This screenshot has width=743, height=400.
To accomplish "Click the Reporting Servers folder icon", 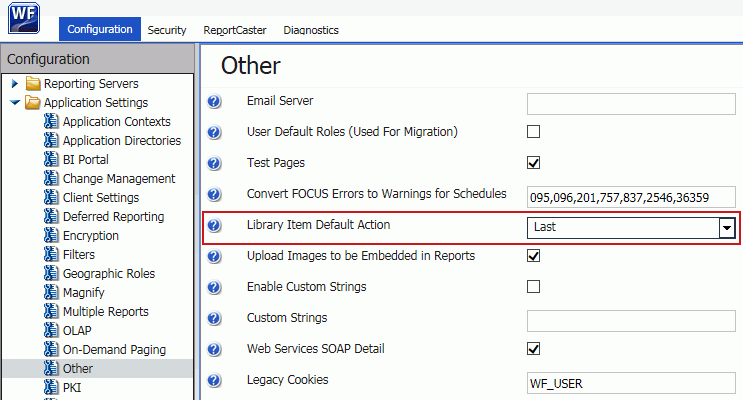I will pos(33,83).
